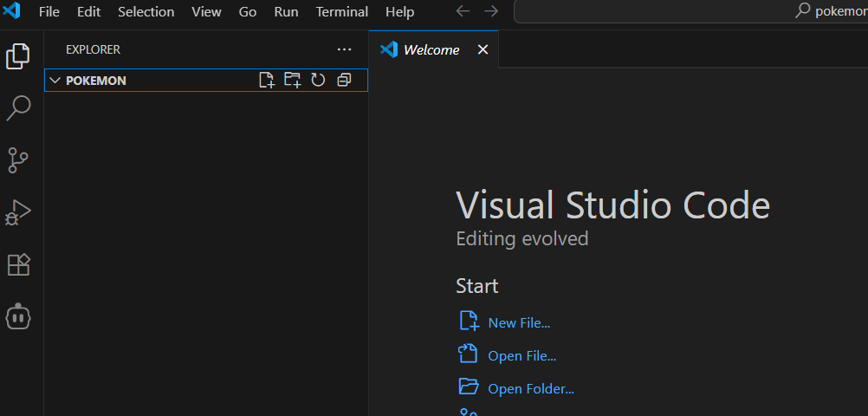Go back using the left arrow
Viewport: 868px width, 416px height.
463,11
